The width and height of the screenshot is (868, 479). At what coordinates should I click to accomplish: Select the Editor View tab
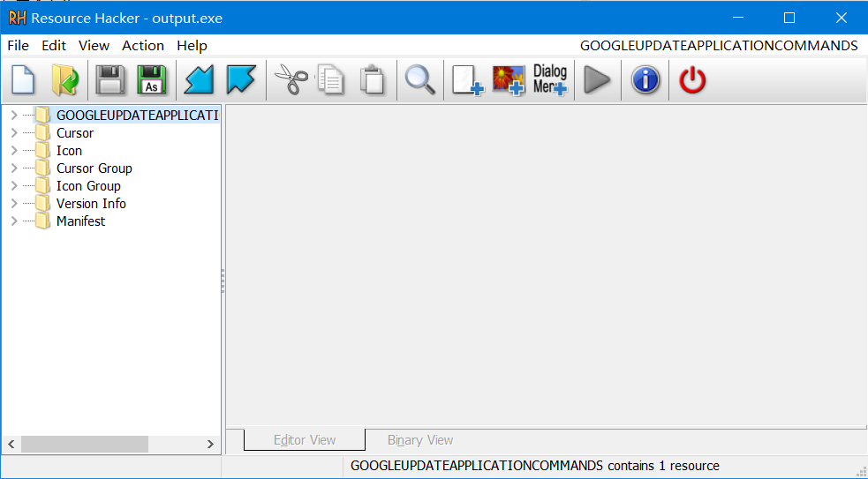point(305,440)
